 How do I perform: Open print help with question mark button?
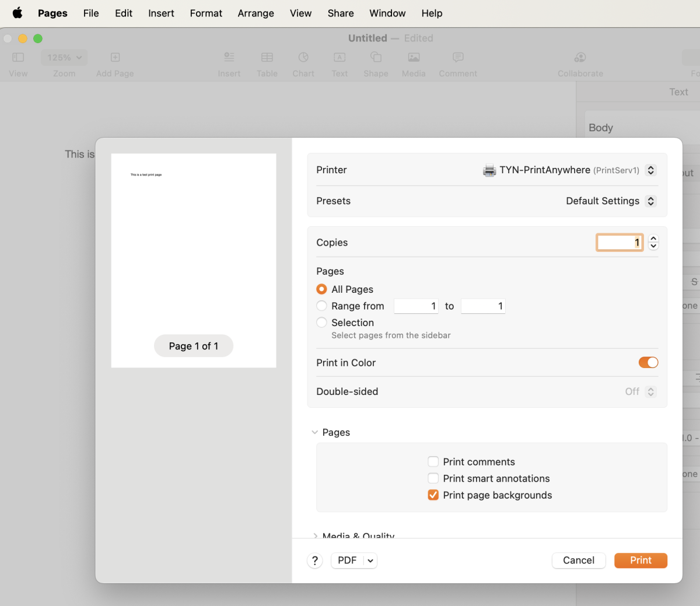point(315,561)
